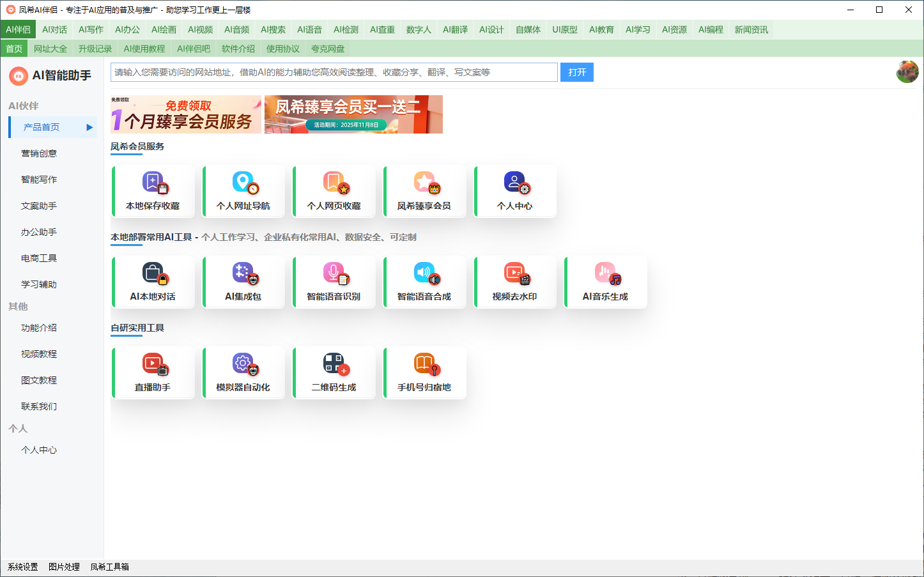
Task: Launch the 二维码生成 QR icon
Action: click(x=334, y=365)
